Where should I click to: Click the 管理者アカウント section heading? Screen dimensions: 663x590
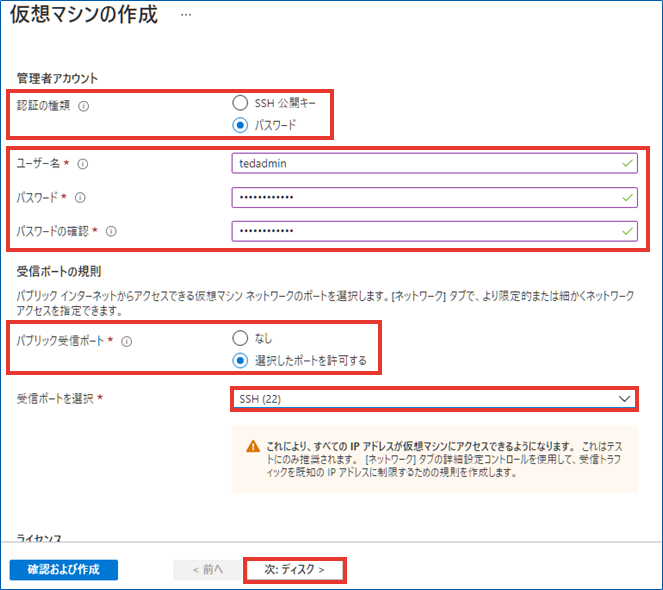(57, 78)
